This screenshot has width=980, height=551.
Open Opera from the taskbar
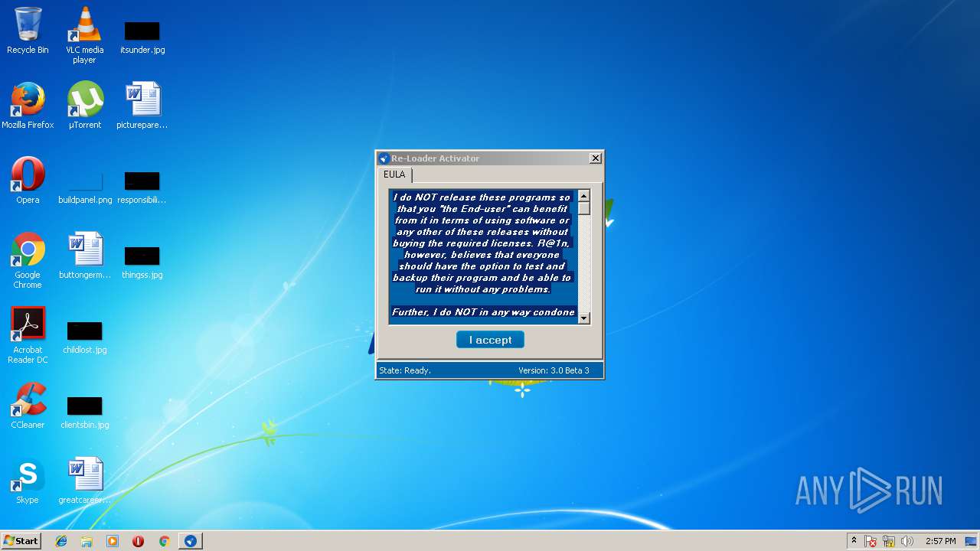138,541
